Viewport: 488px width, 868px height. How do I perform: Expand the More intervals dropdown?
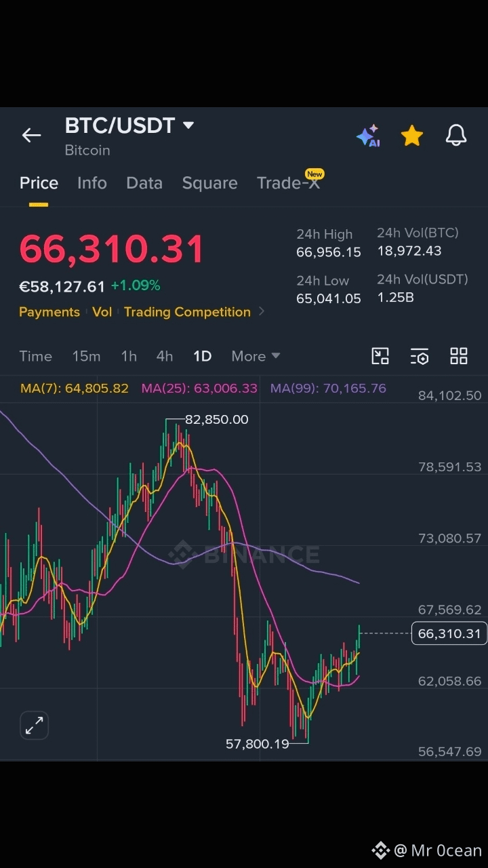[x=256, y=356]
